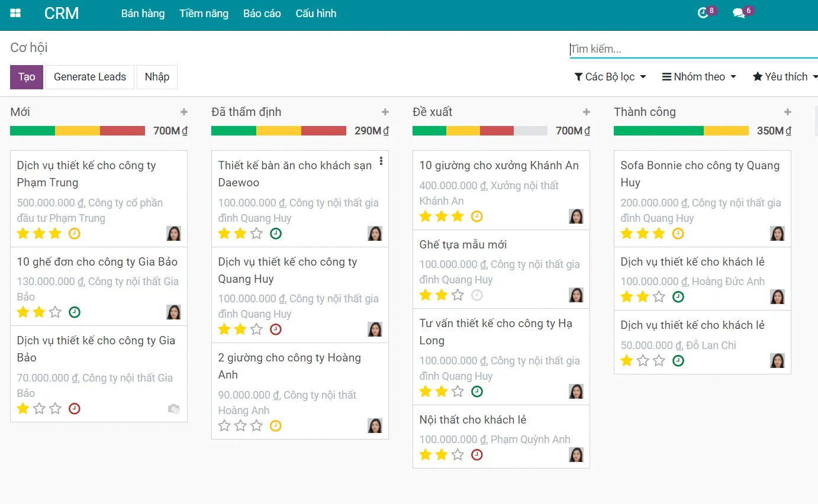Open the 2 giường cho công ty Hoàng Anh card
Viewport: 818px width, 504px height.
300,391
